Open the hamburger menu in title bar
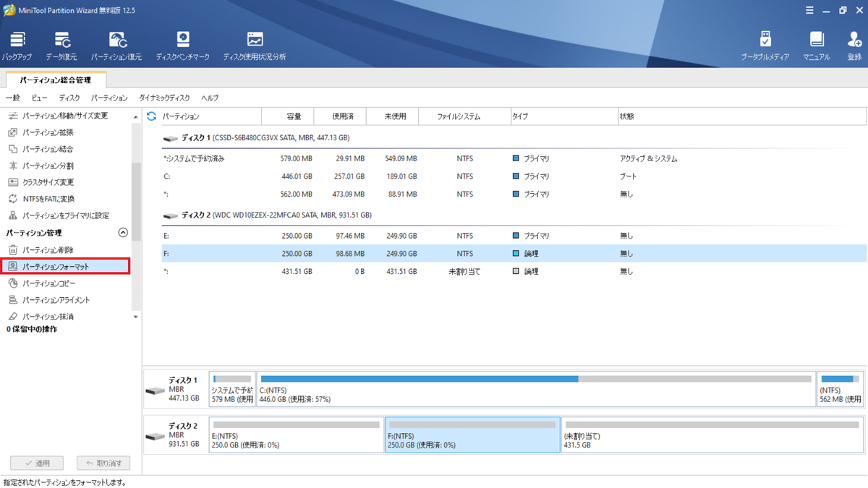 [x=809, y=10]
